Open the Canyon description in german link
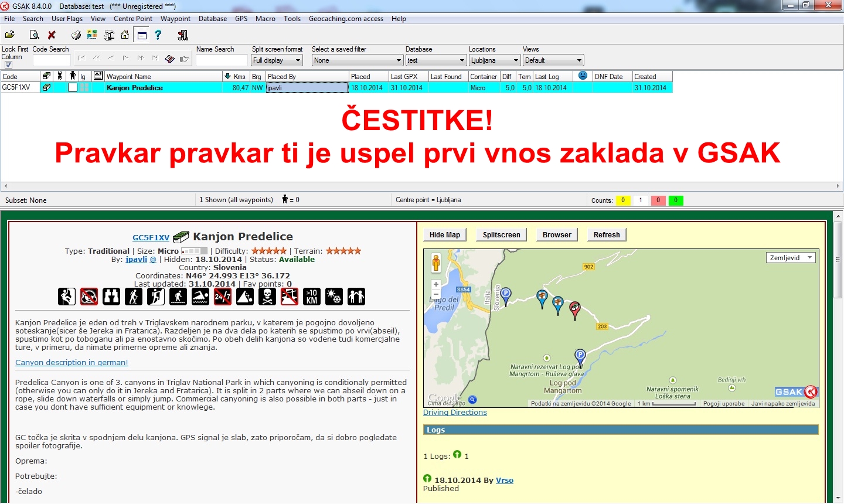 72,363
